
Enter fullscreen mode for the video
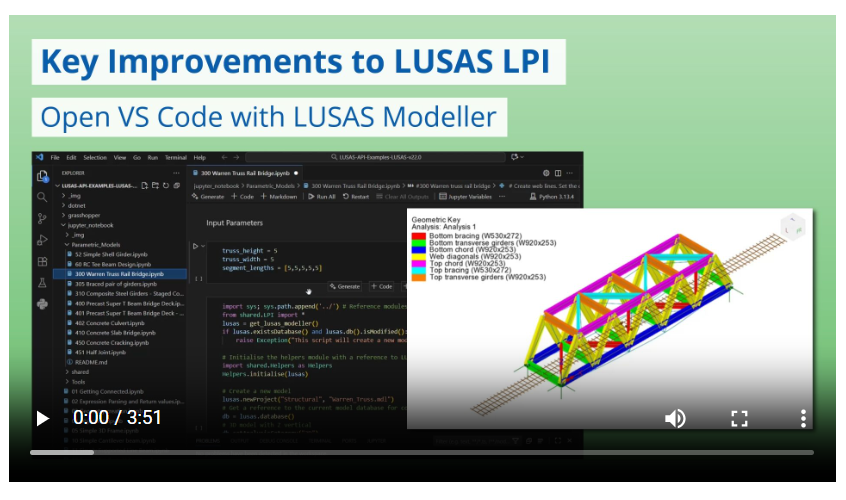coord(739,418)
